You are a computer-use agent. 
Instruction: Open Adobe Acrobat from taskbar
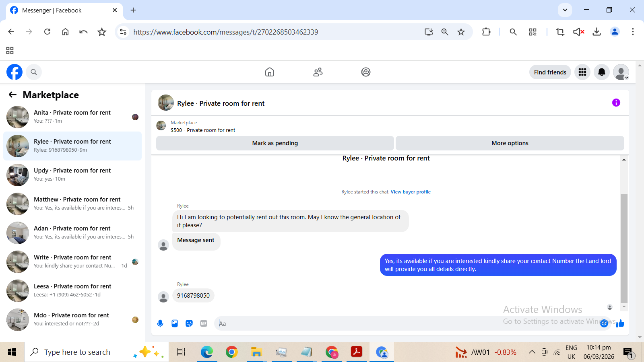click(x=356, y=352)
